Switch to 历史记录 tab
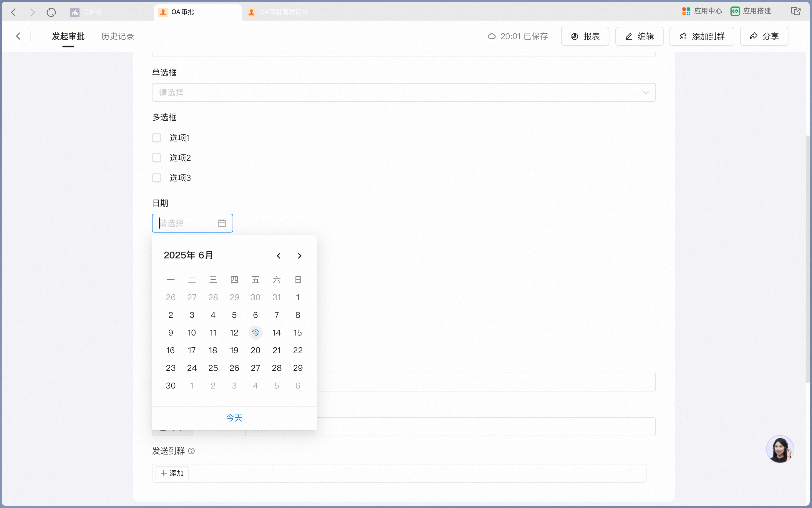Image resolution: width=812 pixels, height=508 pixels. point(118,36)
